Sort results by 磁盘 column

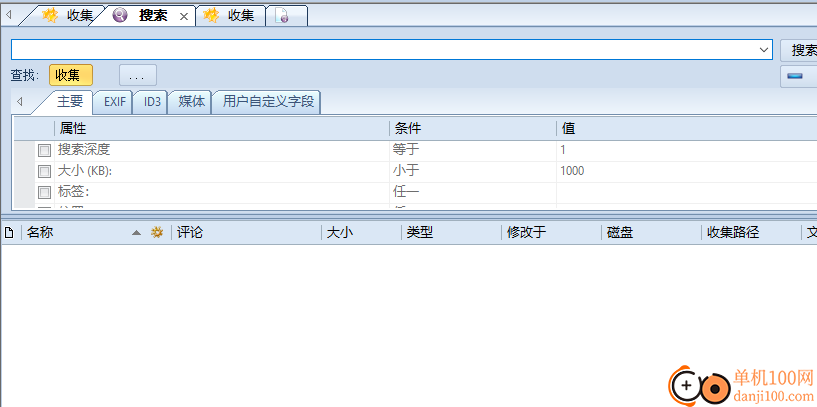click(x=652, y=232)
